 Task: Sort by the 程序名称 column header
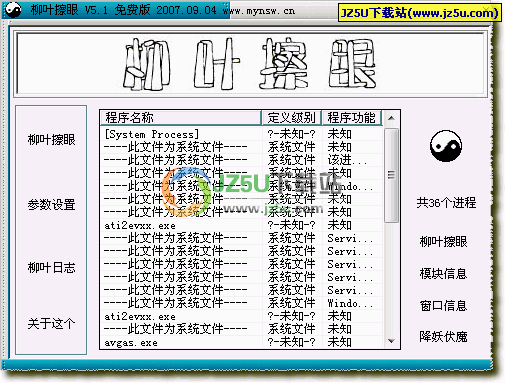pos(180,118)
